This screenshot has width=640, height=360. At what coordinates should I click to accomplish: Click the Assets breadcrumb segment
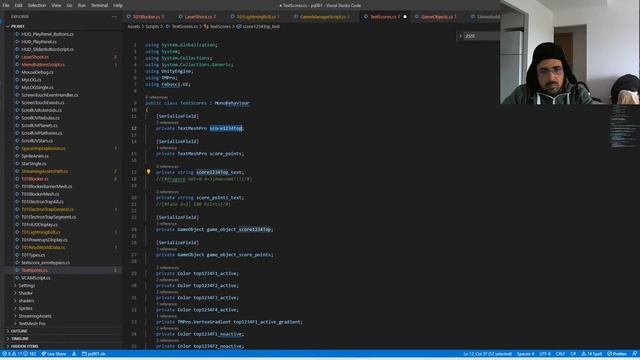click(133, 27)
